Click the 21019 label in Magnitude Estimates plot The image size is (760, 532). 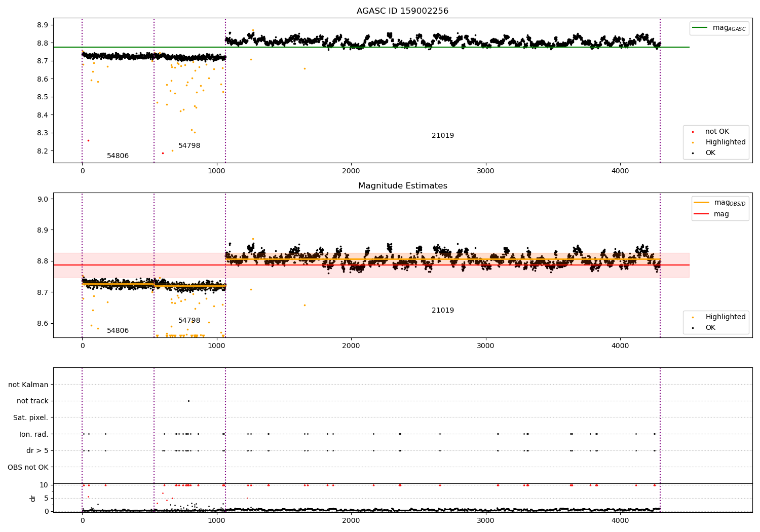pos(443,311)
